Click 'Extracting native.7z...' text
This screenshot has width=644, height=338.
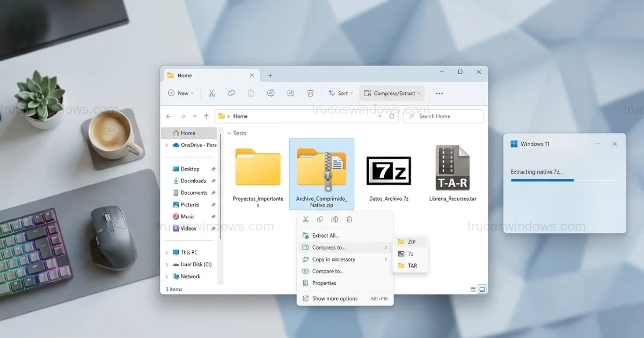click(537, 172)
